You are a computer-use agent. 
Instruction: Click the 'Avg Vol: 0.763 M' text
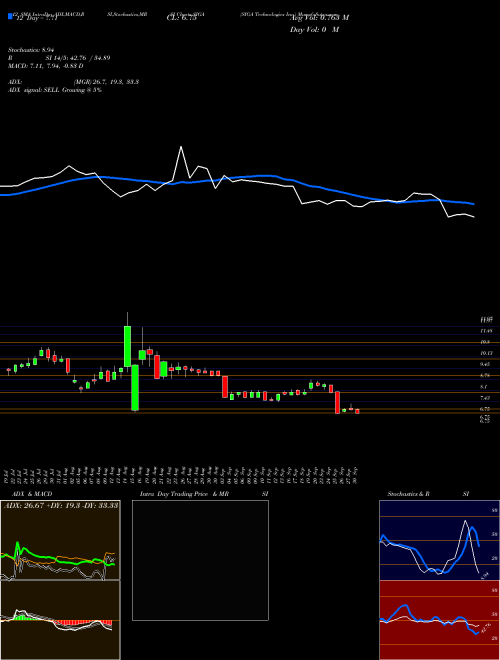[x=319, y=18]
